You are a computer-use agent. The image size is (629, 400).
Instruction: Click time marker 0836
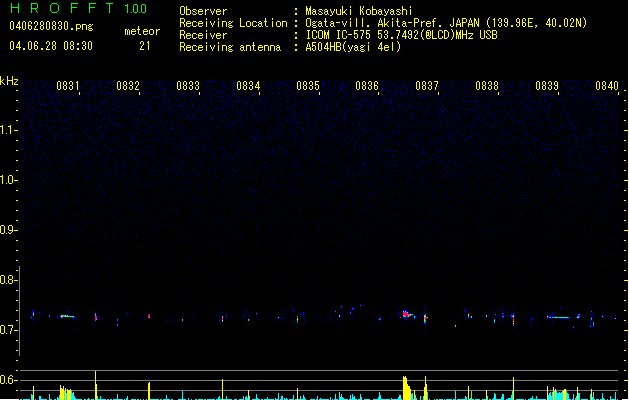(367, 86)
